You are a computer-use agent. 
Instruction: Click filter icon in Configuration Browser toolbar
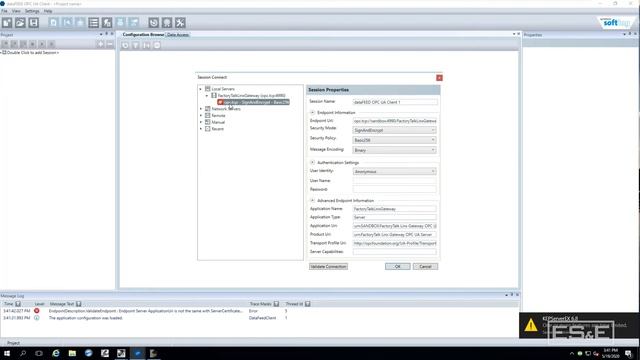coord(136,45)
